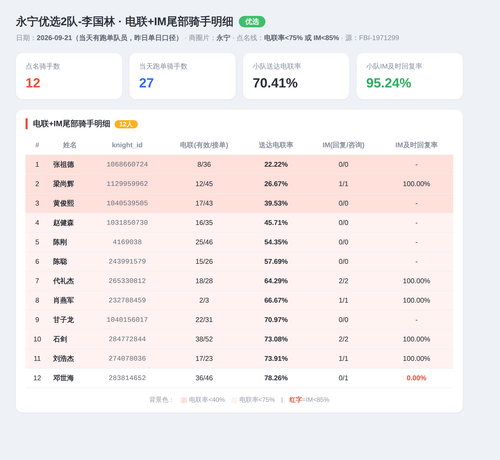Open the 当天跑单骑手数 summary card
This screenshot has width=500, height=460.
click(183, 76)
